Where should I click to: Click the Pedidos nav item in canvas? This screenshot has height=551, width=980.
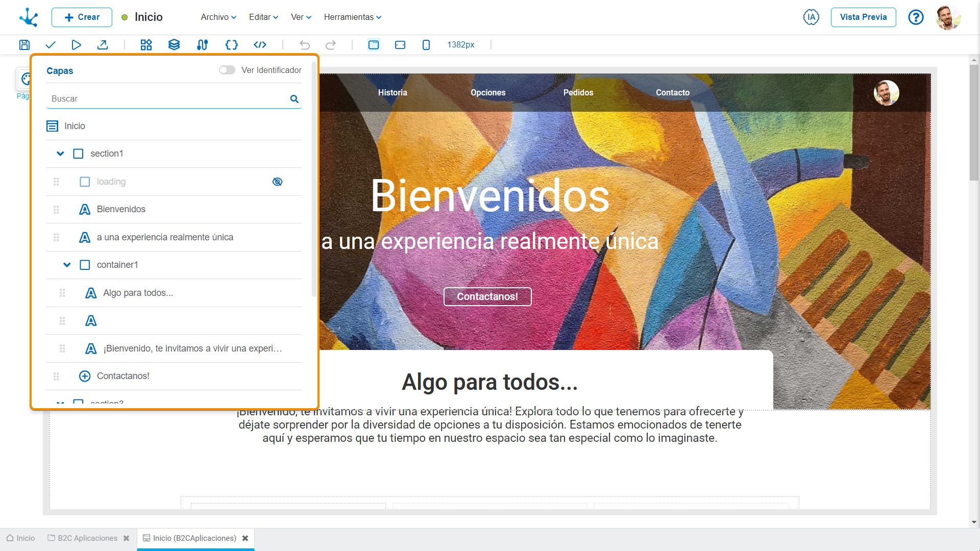(x=578, y=92)
